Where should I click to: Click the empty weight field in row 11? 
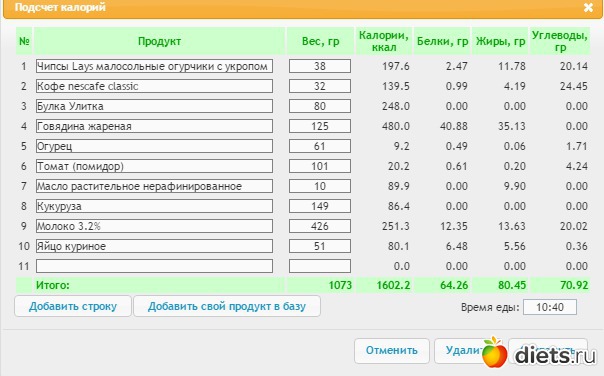click(320, 266)
